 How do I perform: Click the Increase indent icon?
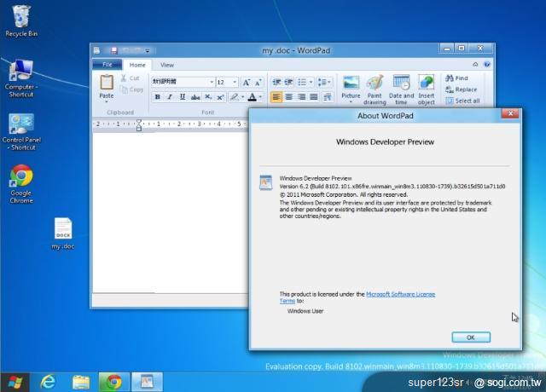point(288,82)
